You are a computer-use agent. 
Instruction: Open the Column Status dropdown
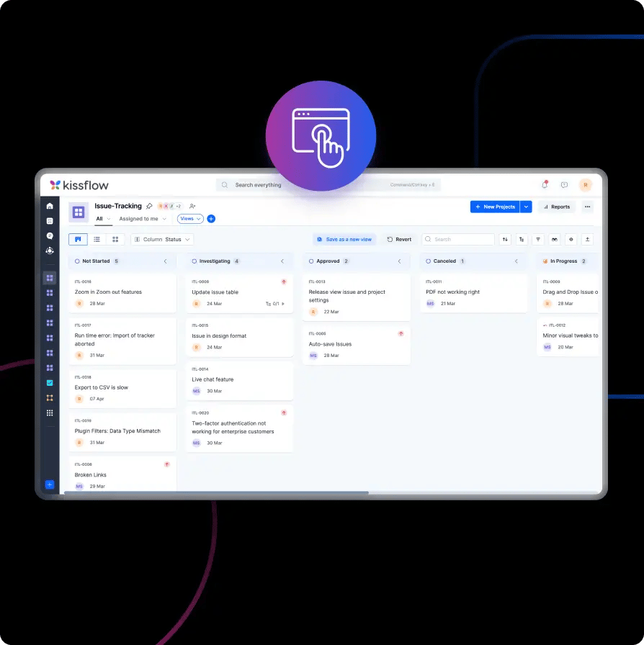click(x=162, y=239)
